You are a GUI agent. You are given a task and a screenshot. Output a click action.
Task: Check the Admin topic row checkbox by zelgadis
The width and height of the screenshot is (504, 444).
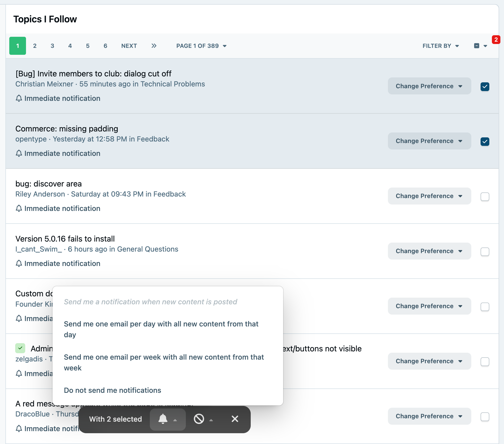[485, 362]
